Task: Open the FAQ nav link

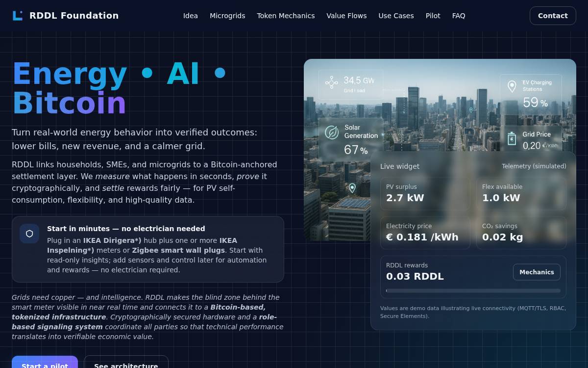Action: click(x=459, y=16)
